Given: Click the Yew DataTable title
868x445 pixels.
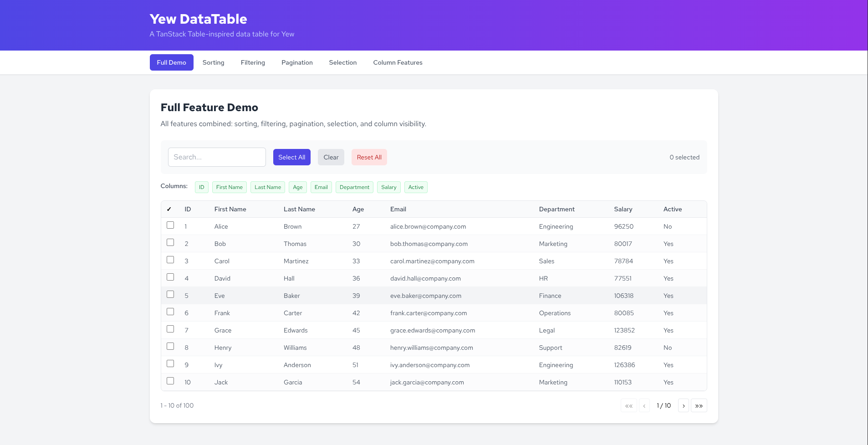Looking at the screenshot, I should (x=199, y=19).
